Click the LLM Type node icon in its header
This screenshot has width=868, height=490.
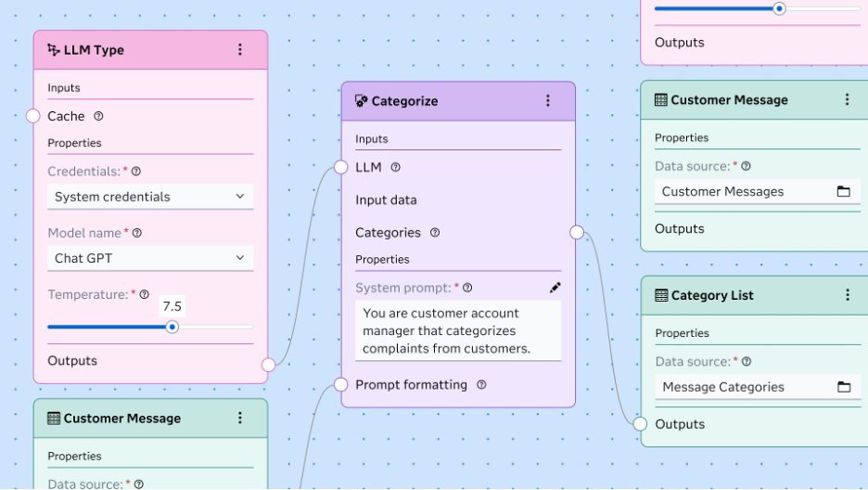[54, 50]
